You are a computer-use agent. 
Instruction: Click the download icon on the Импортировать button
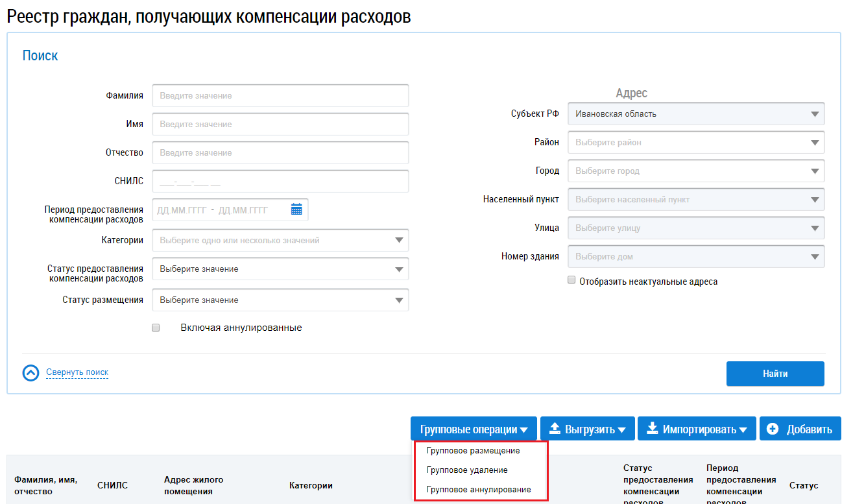(x=652, y=429)
